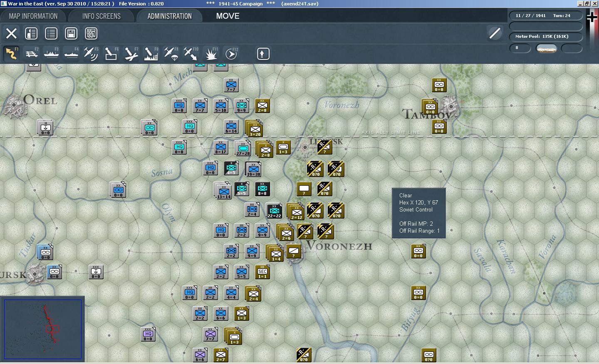Select the infantry unit rated 4=4

(231, 293)
